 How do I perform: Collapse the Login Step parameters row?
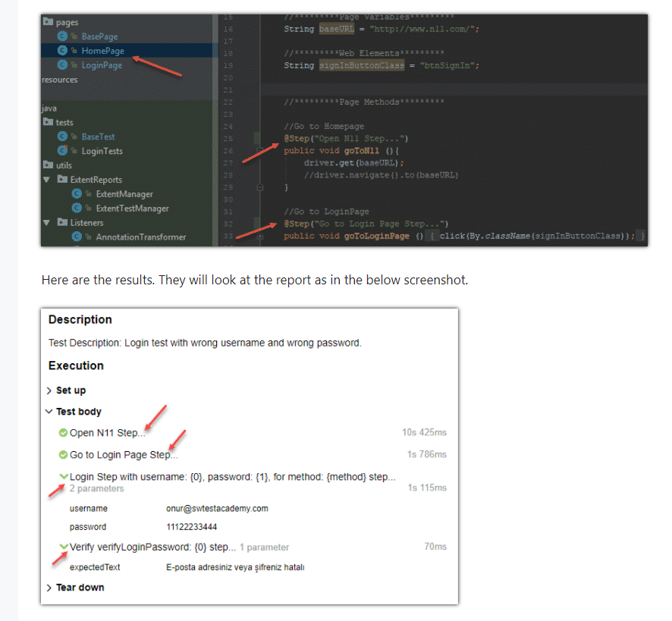click(66, 477)
